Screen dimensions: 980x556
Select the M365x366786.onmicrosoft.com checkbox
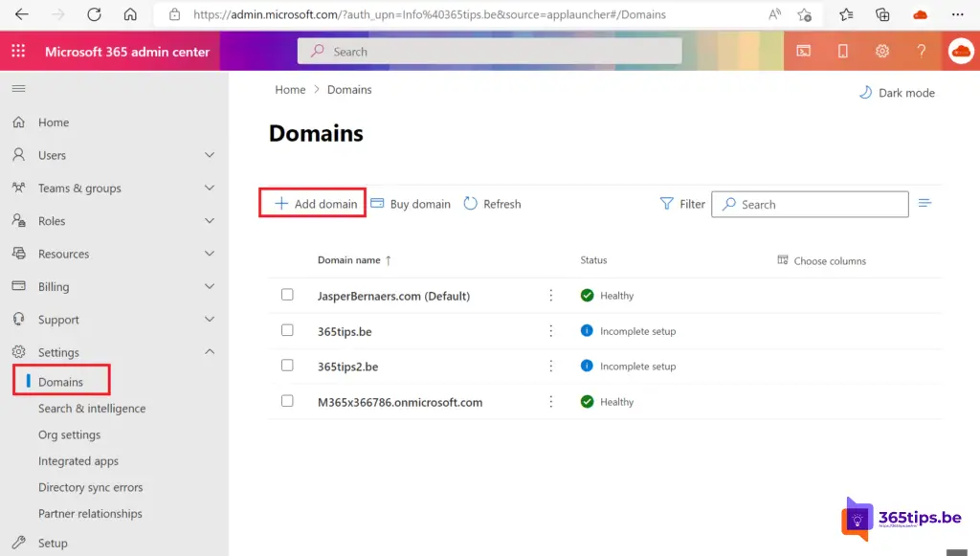point(287,400)
